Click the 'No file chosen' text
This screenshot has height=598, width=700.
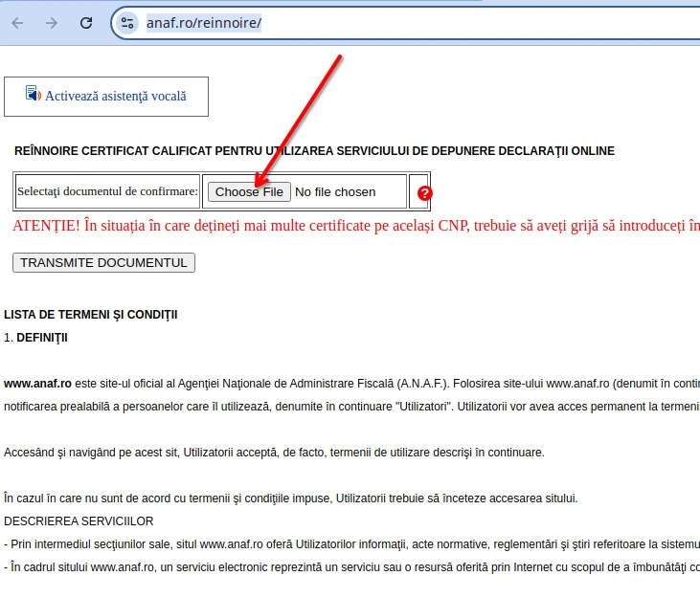[x=335, y=191]
